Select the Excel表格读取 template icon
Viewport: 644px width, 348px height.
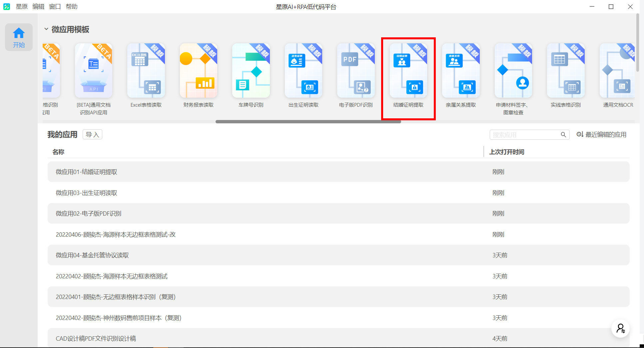pyautogui.click(x=146, y=70)
